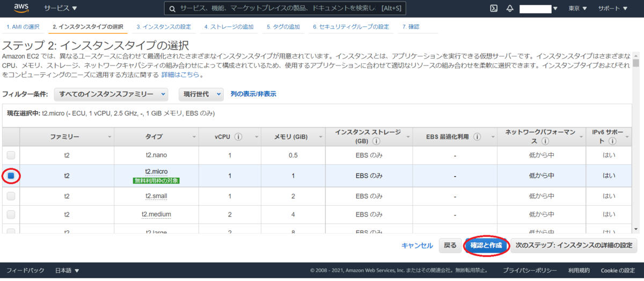Select the t2.small instance checkbox
644x281 pixels.
(x=11, y=196)
